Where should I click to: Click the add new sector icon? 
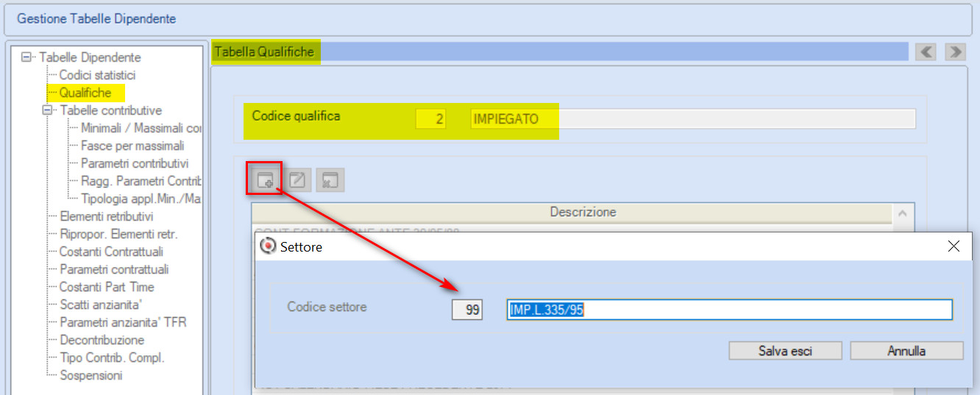(x=264, y=179)
